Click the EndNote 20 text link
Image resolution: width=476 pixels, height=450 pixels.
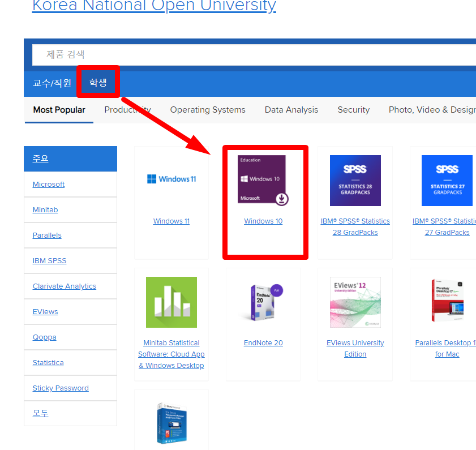point(263,343)
